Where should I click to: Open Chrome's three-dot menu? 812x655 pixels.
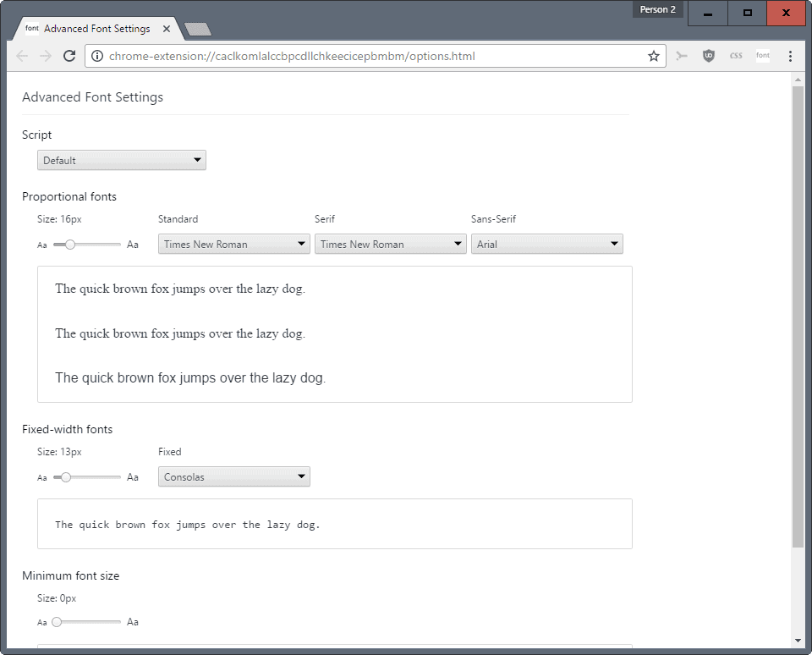click(x=789, y=55)
